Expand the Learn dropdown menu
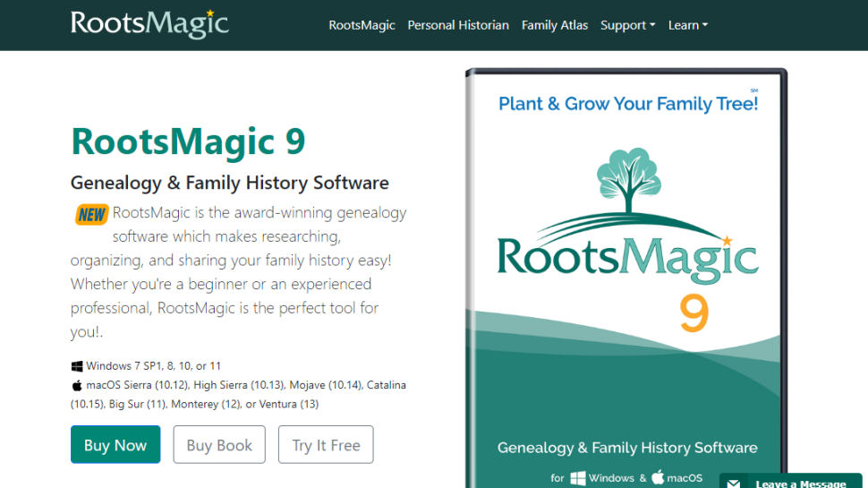The height and width of the screenshot is (488, 868). click(x=687, y=25)
